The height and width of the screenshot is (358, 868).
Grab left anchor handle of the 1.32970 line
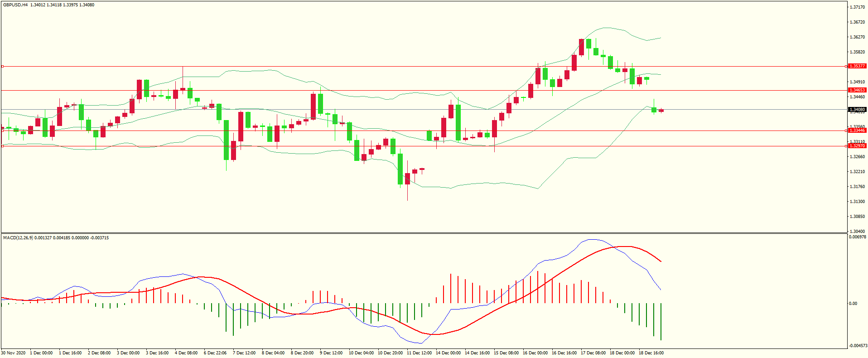pos(2,146)
